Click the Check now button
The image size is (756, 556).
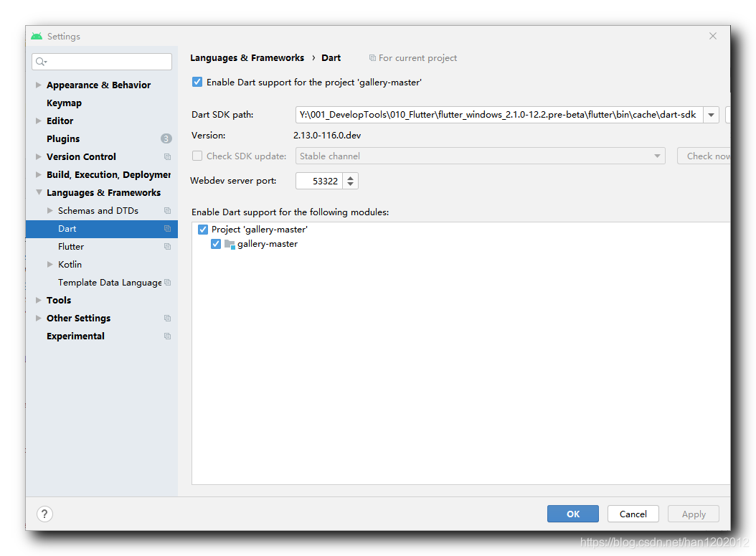pos(704,156)
